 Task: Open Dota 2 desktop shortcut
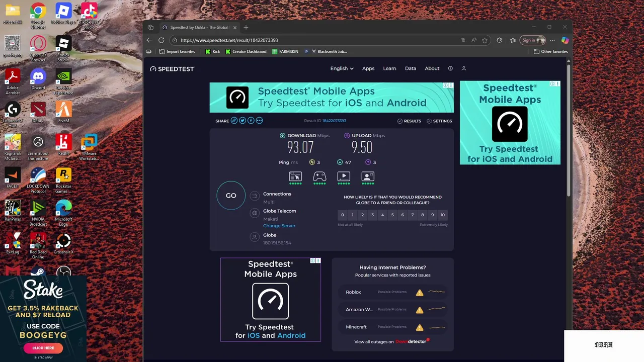click(x=38, y=112)
